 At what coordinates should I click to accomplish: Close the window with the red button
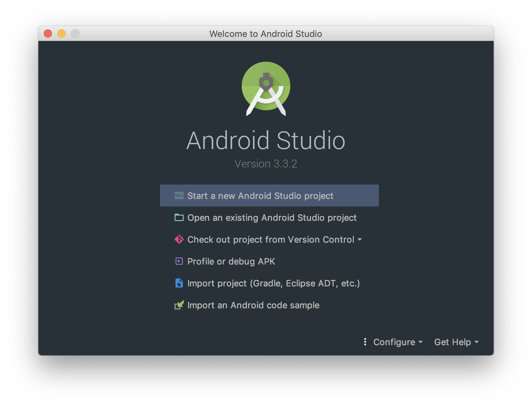(48, 33)
